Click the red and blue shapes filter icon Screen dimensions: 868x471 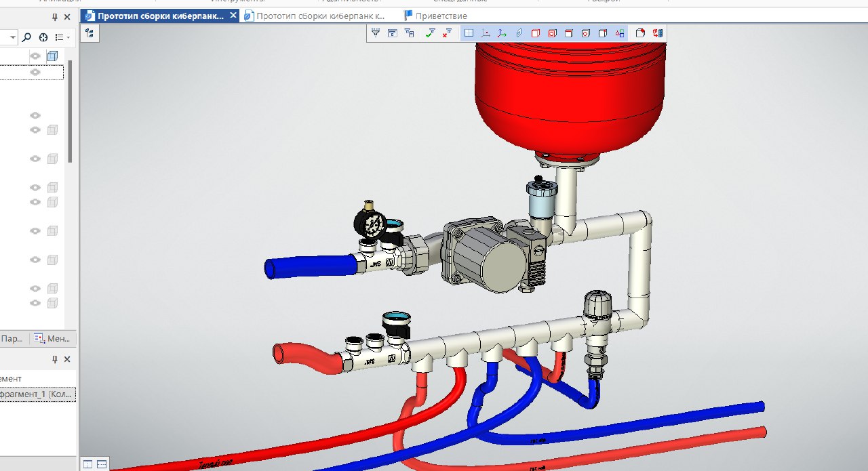click(620, 33)
